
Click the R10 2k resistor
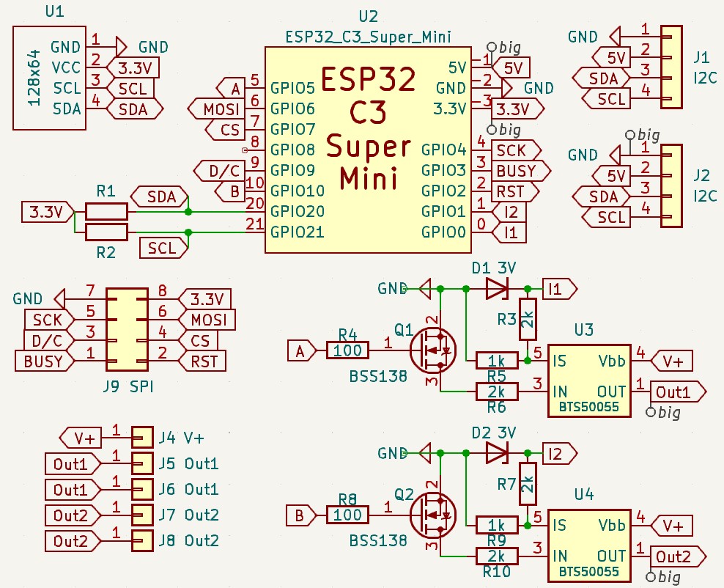[x=497, y=556]
